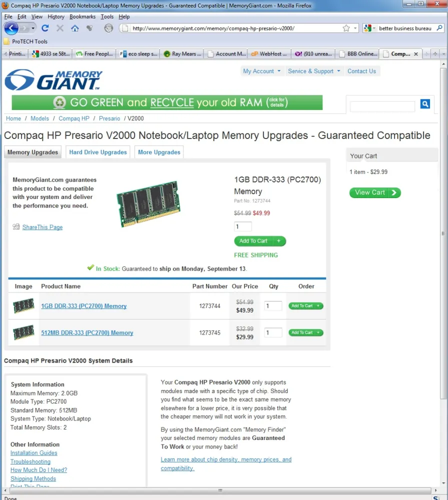
Task: Open the address bar history dropdown
Action: [x=355, y=28]
